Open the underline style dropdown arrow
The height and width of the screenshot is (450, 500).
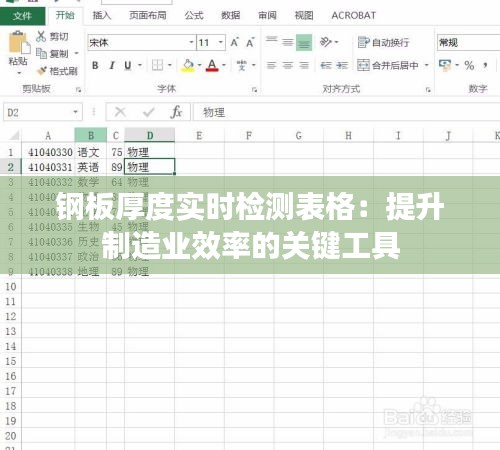pos(140,65)
